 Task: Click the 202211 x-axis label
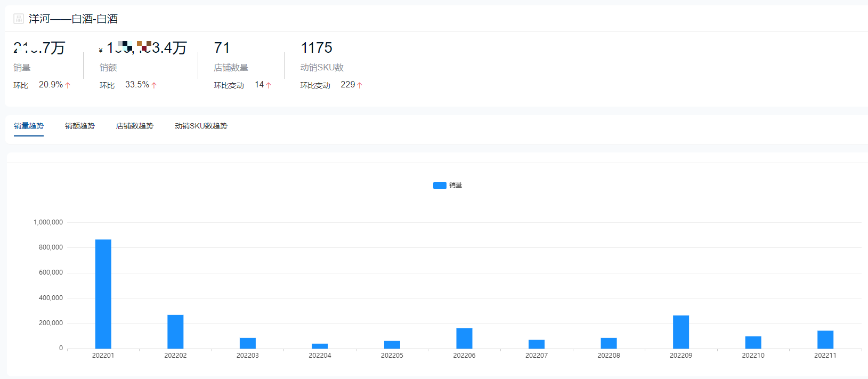point(825,356)
